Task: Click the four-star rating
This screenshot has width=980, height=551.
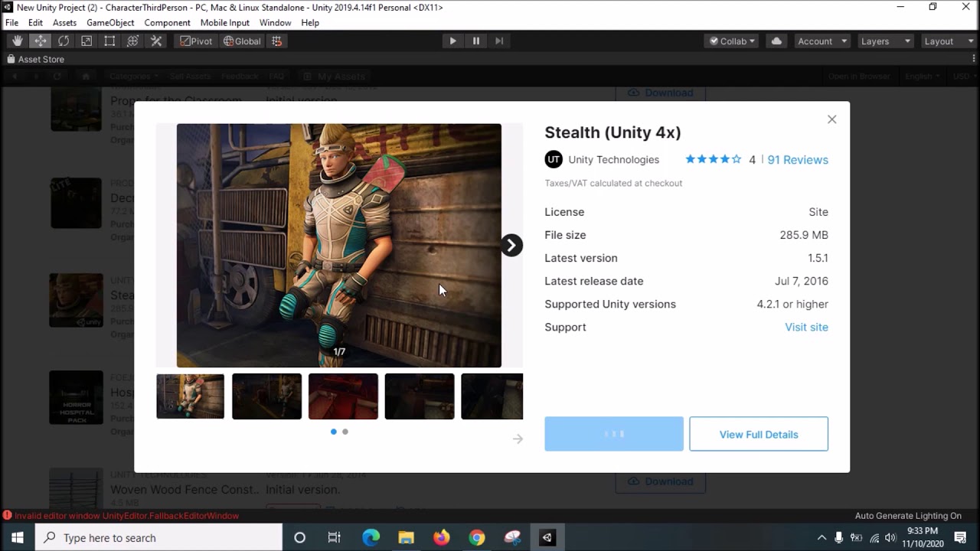Action: 713,159
